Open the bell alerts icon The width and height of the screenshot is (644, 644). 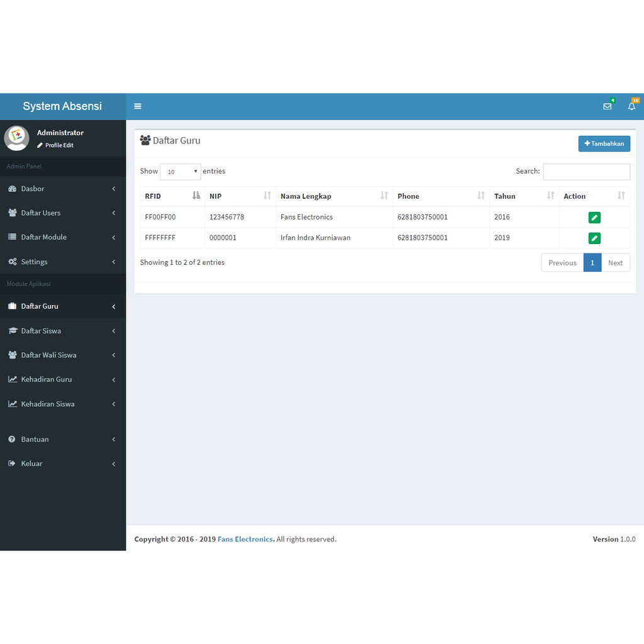click(631, 106)
